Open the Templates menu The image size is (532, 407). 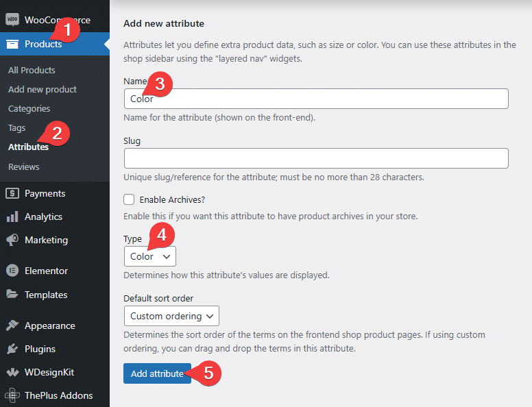pyautogui.click(x=55, y=295)
